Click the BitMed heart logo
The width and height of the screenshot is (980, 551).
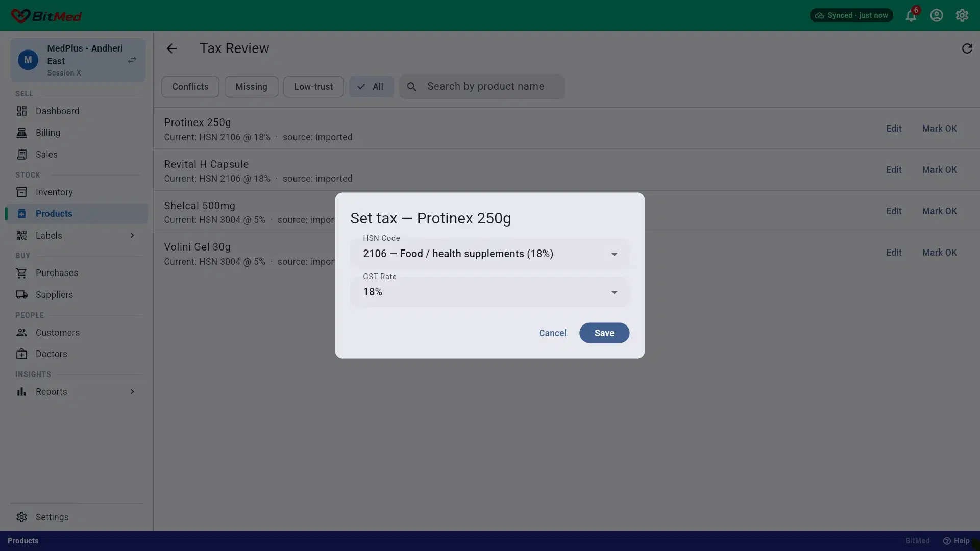click(20, 16)
